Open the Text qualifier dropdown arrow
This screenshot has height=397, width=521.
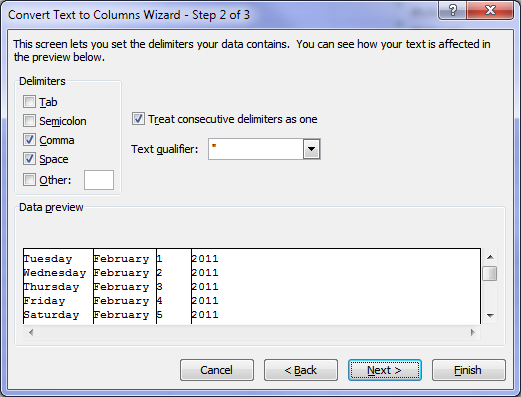coord(312,149)
